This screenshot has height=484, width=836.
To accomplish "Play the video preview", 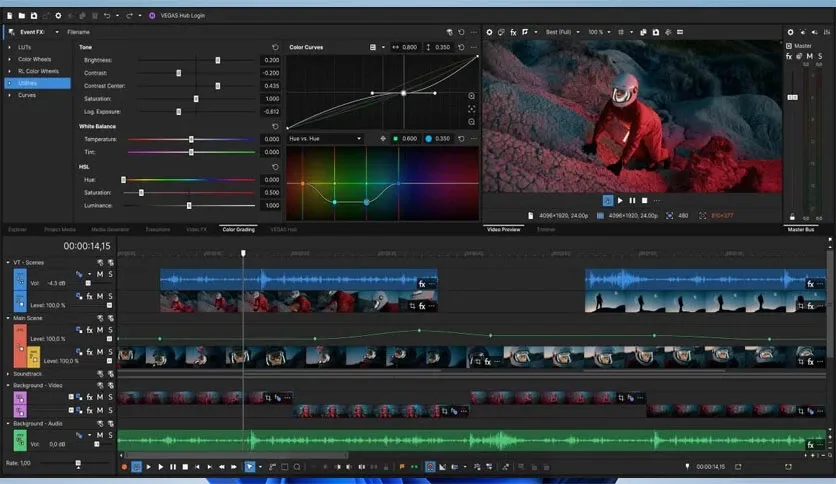I will 620,200.
